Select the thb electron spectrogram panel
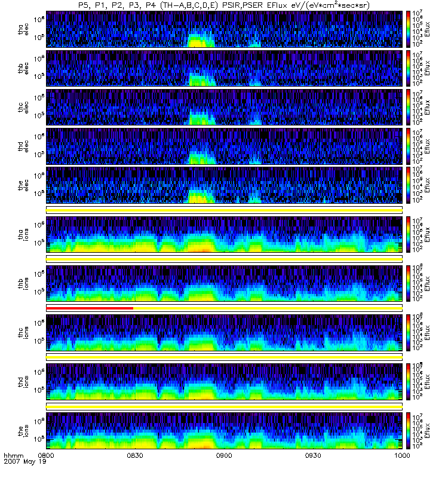 click(223, 68)
